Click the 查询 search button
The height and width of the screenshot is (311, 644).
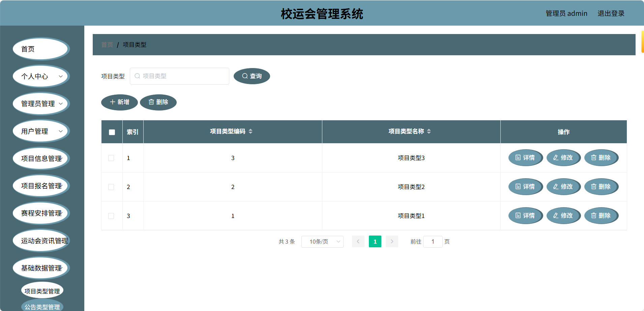(x=252, y=76)
